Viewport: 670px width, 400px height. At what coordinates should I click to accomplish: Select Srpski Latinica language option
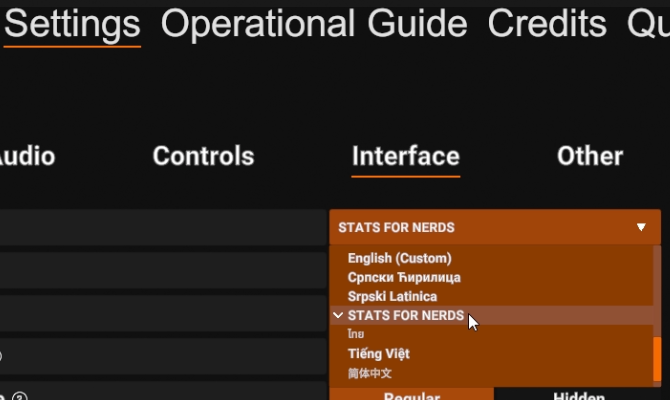pyautogui.click(x=392, y=296)
